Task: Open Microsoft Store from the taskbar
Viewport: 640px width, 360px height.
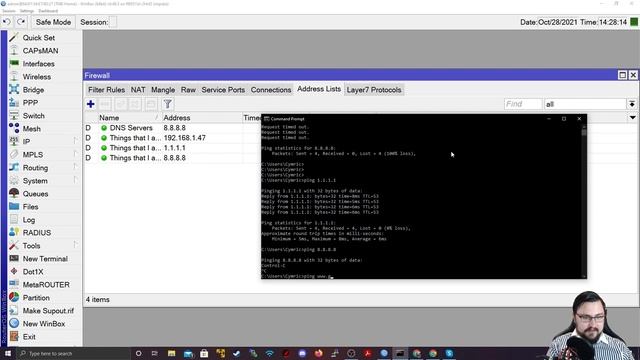Action: [204, 353]
